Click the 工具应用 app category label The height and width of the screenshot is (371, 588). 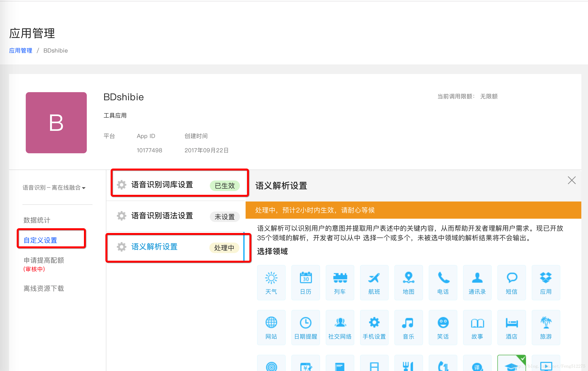coord(115,116)
